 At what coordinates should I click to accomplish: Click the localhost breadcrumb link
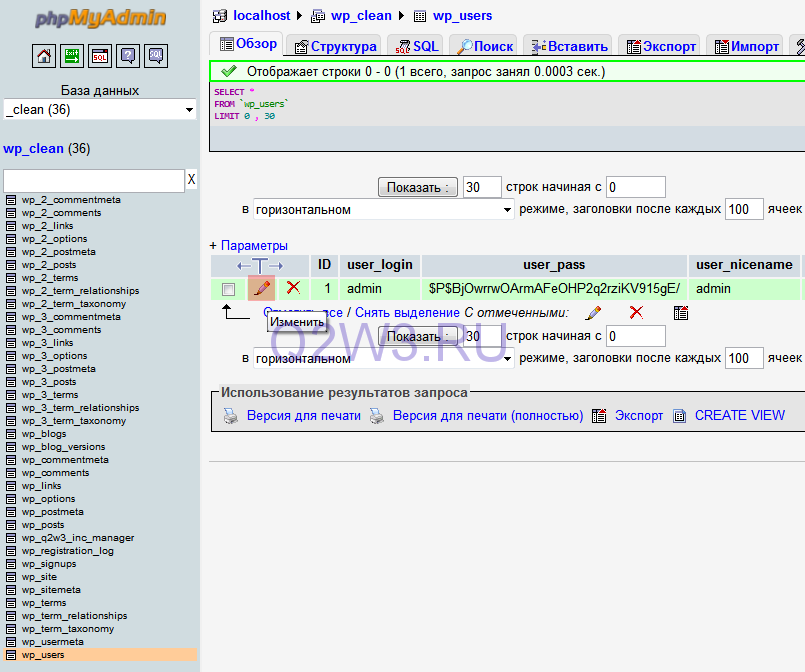(262, 16)
